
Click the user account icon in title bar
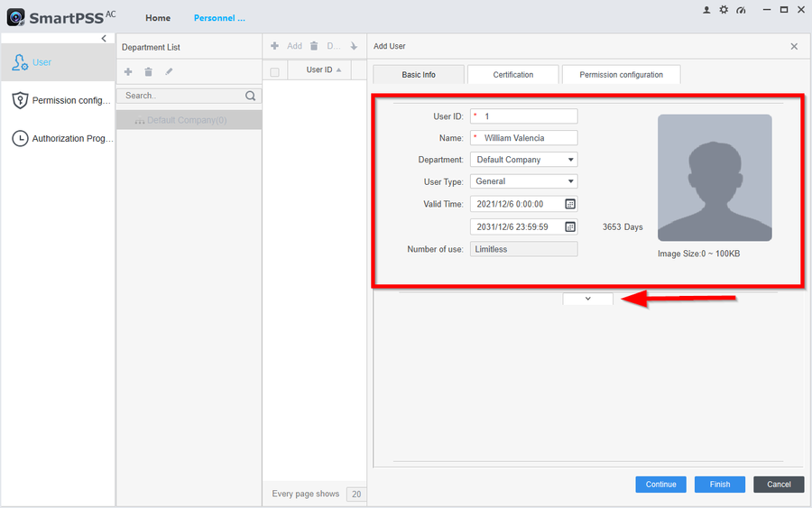[706, 10]
